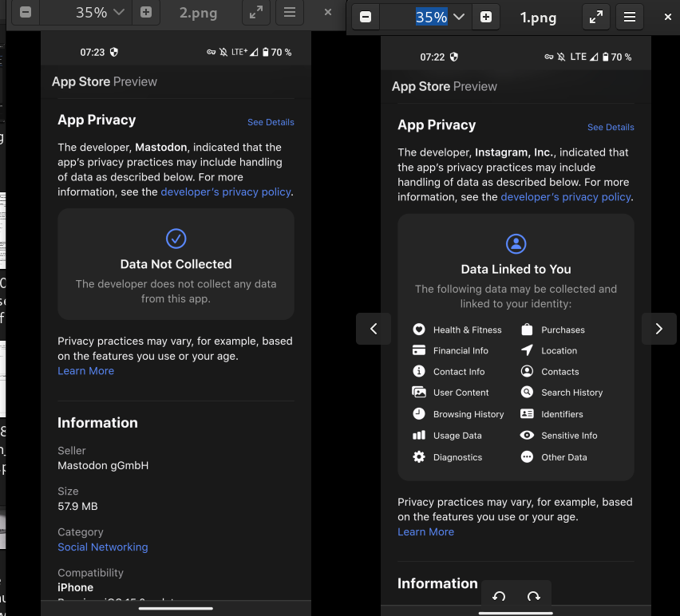Click the App Store Preview header in Instagram screenshot
680x616 pixels.
click(x=445, y=87)
